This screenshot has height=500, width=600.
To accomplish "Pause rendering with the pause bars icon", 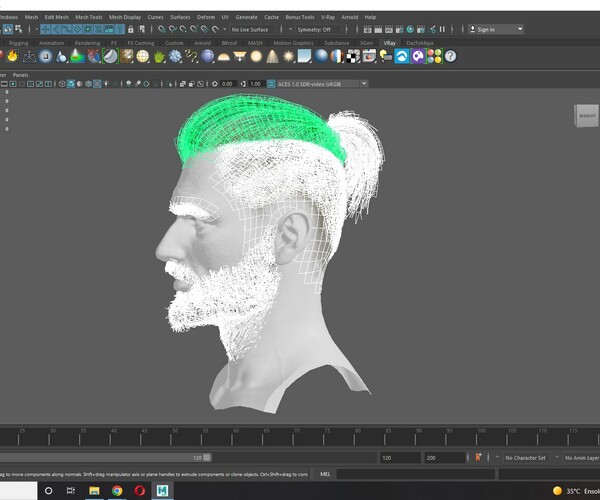I will tap(442, 29).
